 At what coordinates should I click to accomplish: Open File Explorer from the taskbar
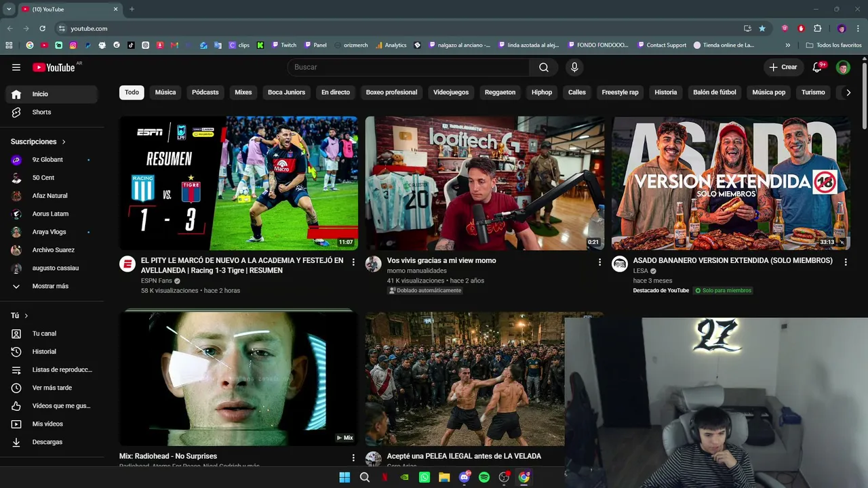click(444, 477)
